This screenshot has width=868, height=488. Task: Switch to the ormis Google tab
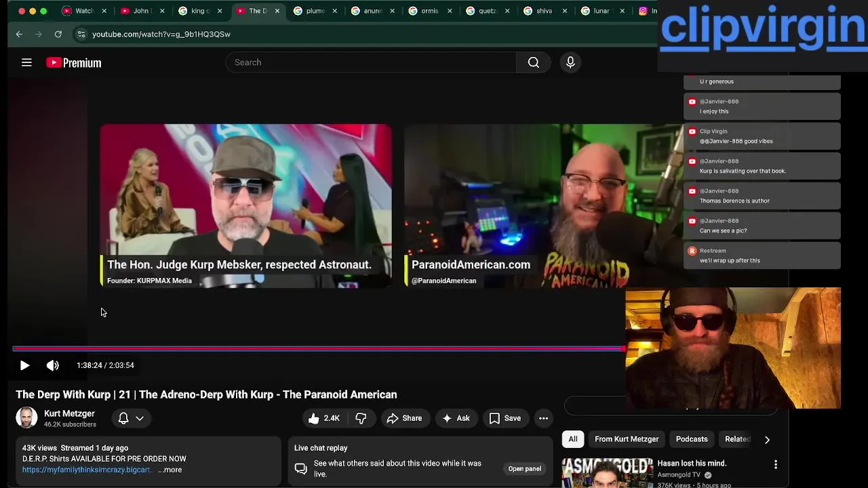(430, 11)
